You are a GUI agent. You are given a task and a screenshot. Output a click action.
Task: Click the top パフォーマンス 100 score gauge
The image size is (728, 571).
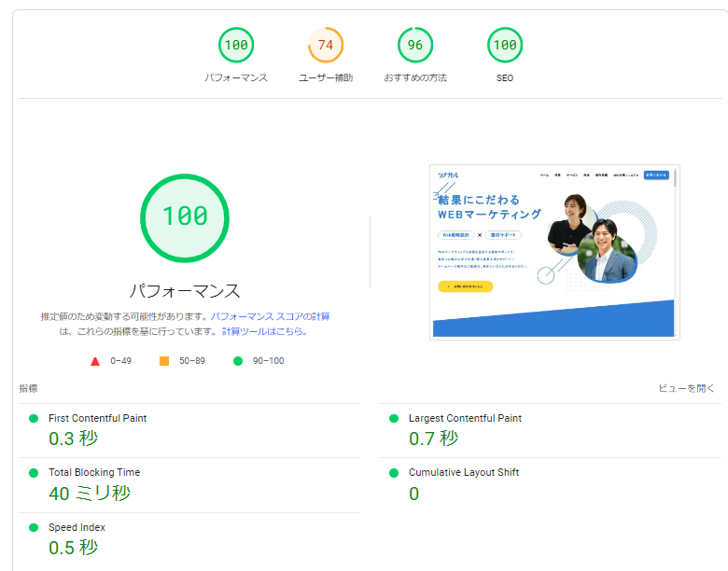pos(236,45)
